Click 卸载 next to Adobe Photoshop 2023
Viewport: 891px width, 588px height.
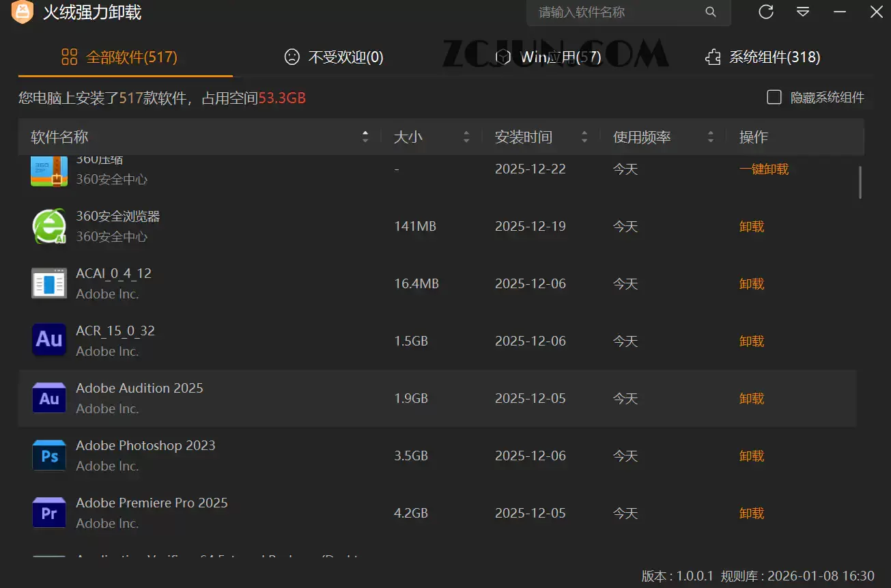(751, 455)
